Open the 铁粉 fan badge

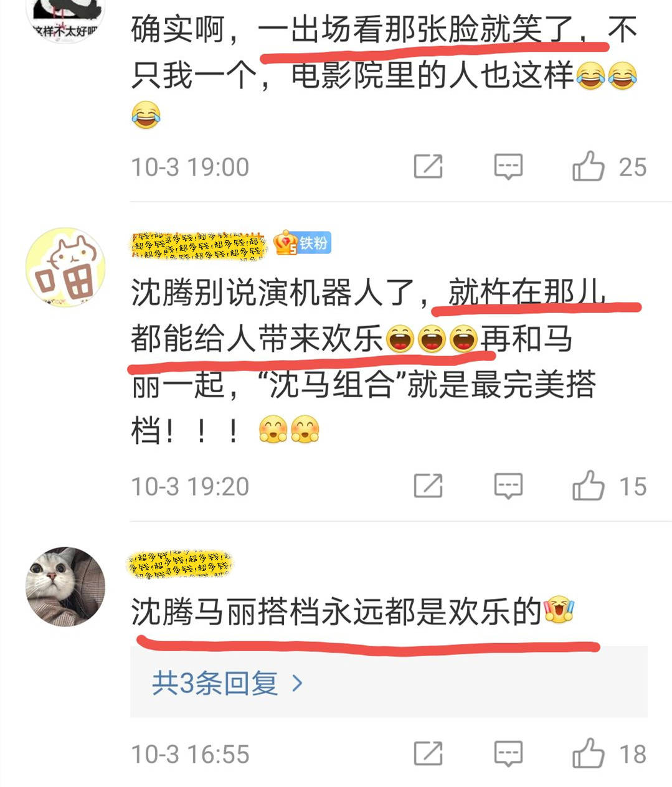[x=302, y=243]
